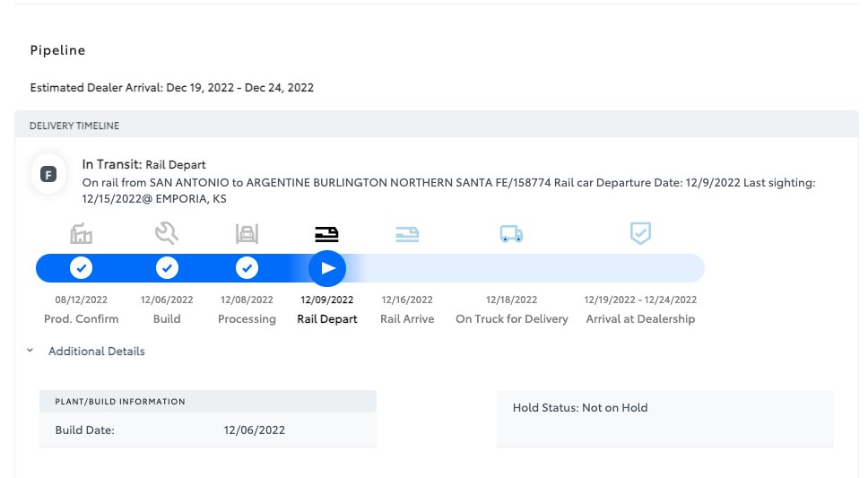Click the factory Prod. Confirm icon
This screenshot has height=478, width=868.
coord(81,234)
